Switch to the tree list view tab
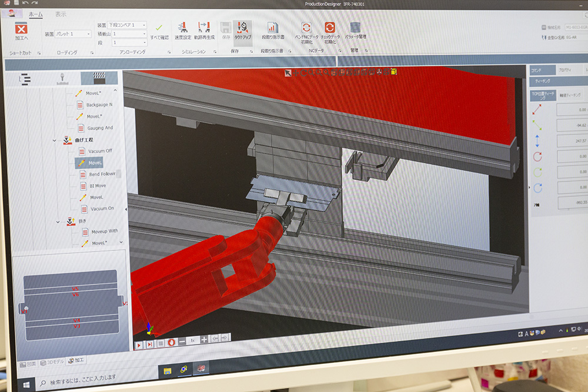This screenshot has height=392, width=588. pyautogui.click(x=24, y=79)
